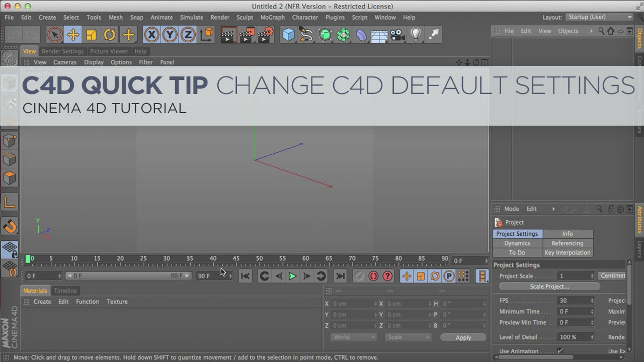Viewport: 644px width, 362px height.
Task: Activate the Move tool in top toolbar
Action: click(73, 35)
